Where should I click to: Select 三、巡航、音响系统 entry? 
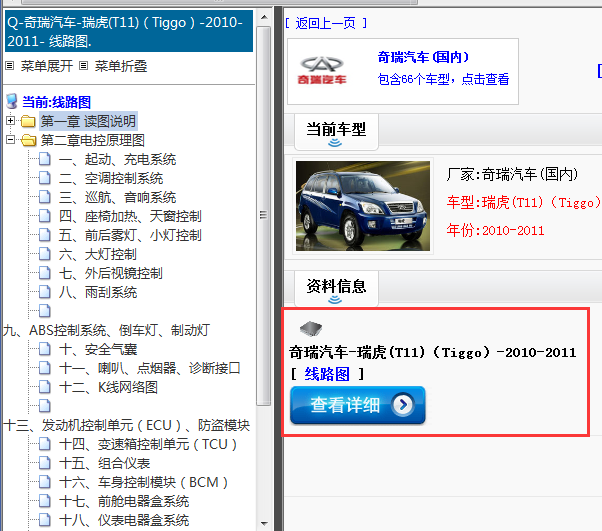pos(117,197)
